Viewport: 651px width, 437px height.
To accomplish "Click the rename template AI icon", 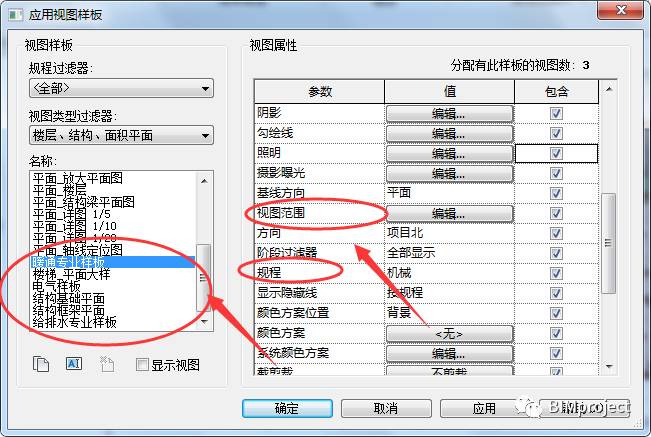I will pyautogui.click(x=74, y=364).
